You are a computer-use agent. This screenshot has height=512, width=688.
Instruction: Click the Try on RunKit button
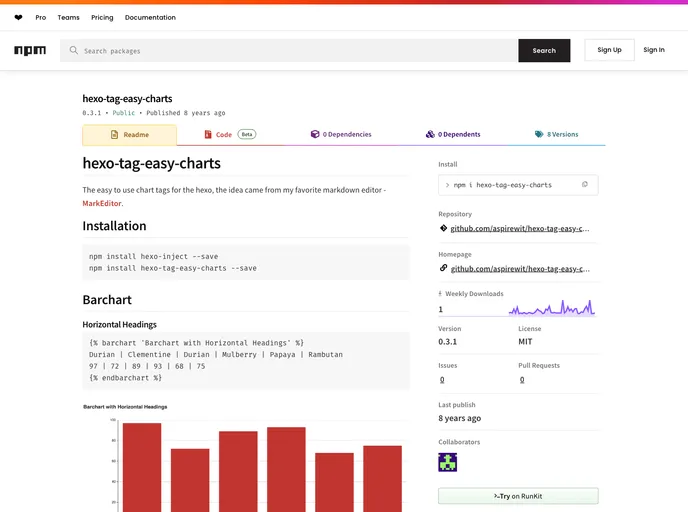pyautogui.click(x=518, y=496)
